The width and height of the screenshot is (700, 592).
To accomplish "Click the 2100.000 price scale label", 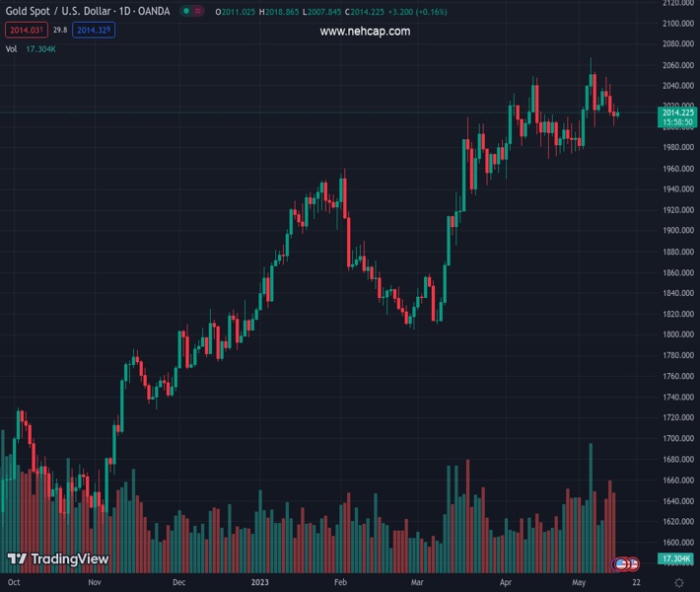I will pyautogui.click(x=678, y=24).
